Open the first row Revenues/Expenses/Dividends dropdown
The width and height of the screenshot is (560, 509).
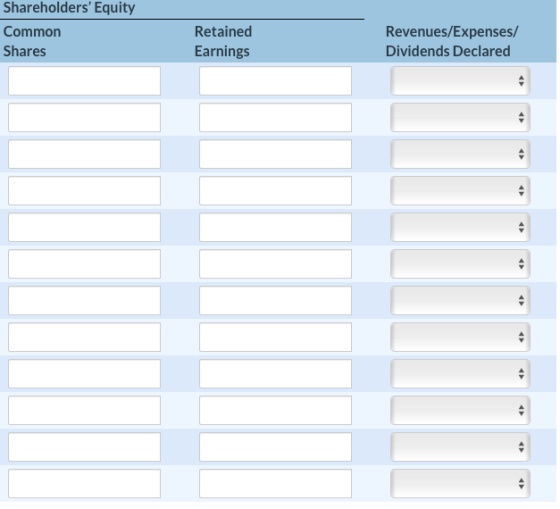(460, 81)
